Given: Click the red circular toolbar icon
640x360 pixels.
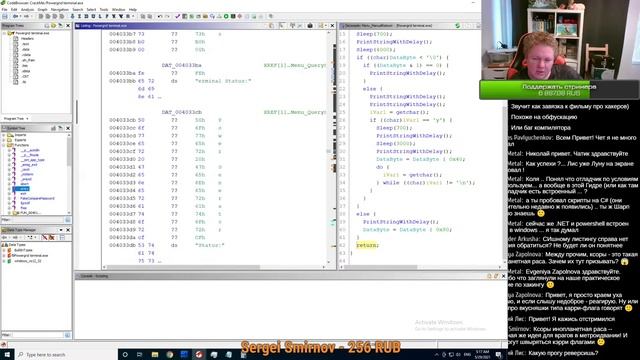Looking at the screenshot, I should pos(240,16).
